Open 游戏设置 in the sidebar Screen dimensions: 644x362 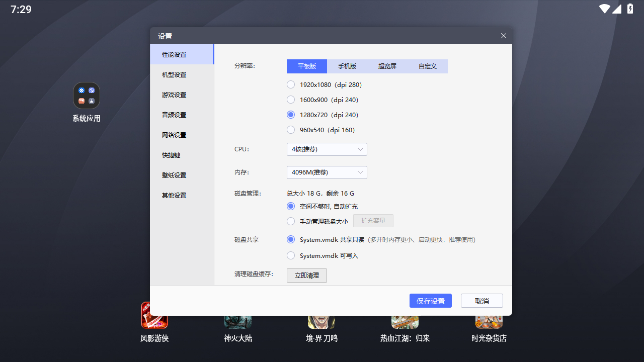pos(174,95)
